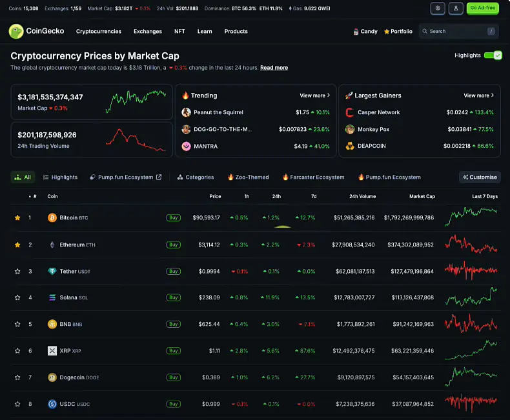Open the 24h Trading Volume card
The height and width of the screenshot is (420, 510).
pyautogui.click(x=92, y=140)
